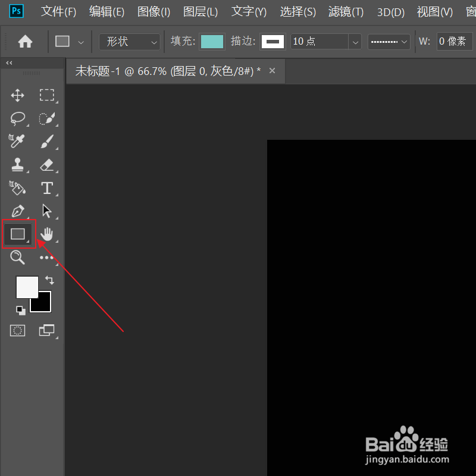The height and width of the screenshot is (476, 476).
Task: Open the 编辑(E) menu
Action: 107,12
